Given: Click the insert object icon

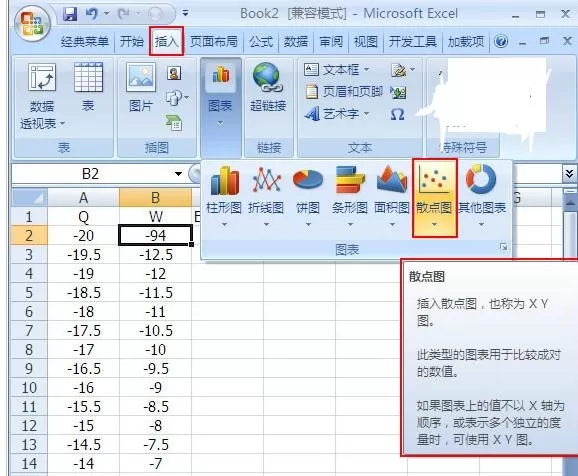Looking at the screenshot, I should click(398, 92).
